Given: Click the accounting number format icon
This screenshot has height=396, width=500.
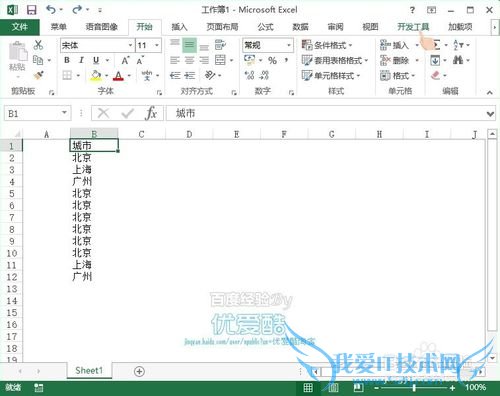Looking at the screenshot, I should (x=249, y=60).
